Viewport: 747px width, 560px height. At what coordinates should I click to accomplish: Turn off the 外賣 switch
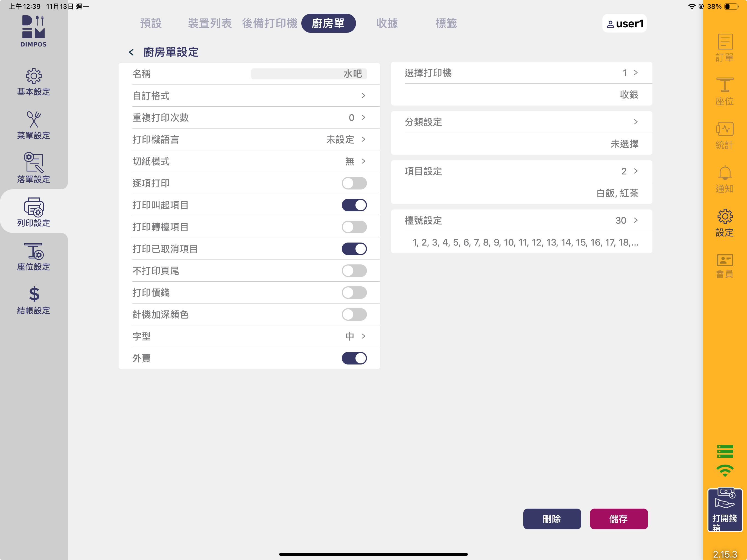point(354,358)
